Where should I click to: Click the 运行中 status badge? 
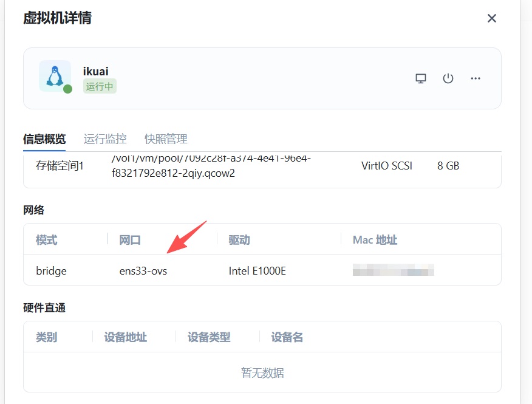pos(100,86)
